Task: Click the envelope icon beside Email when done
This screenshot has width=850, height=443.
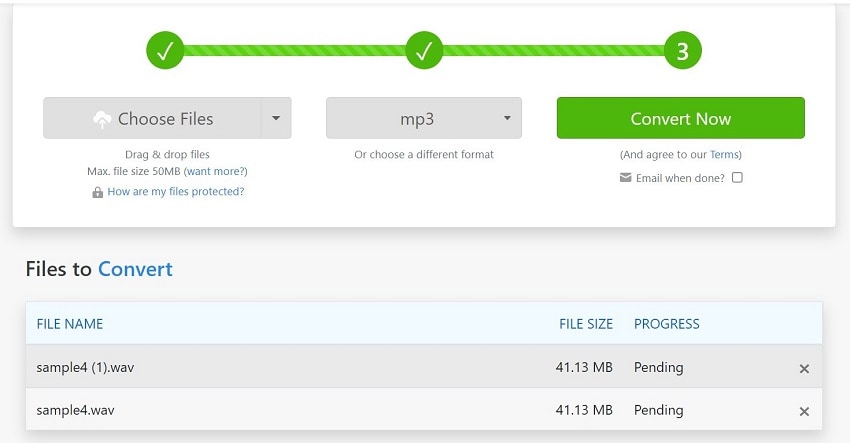Action: point(626,178)
